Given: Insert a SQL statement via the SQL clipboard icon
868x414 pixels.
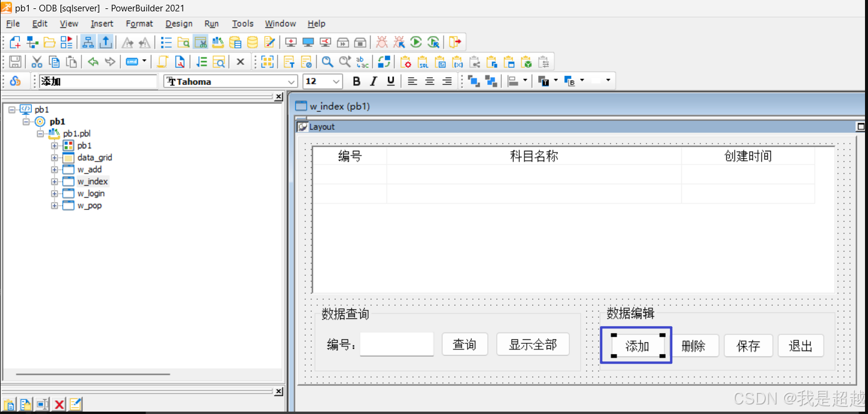Looking at the screenshot, I should pyautogui.click(x=424, y=62).
